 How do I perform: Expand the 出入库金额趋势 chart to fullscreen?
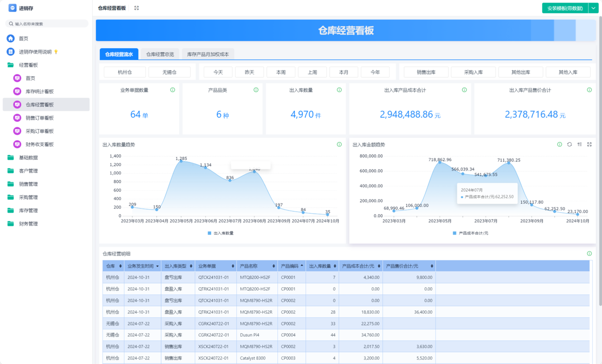click(x=589, y=144)
